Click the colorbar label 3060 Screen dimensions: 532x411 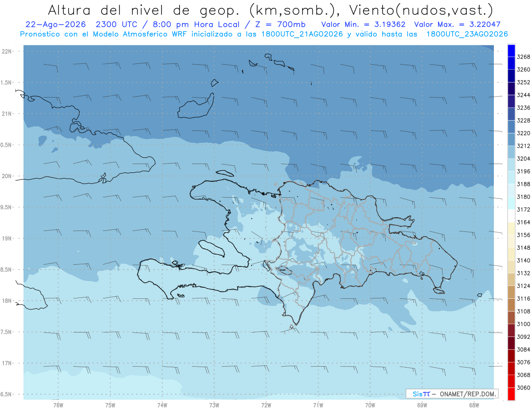524,388
